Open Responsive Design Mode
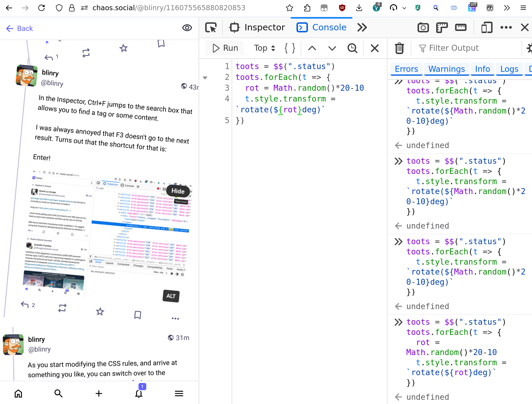Image resolution: width=532 pixels, height=404 pixels. [x=486, y=27]
